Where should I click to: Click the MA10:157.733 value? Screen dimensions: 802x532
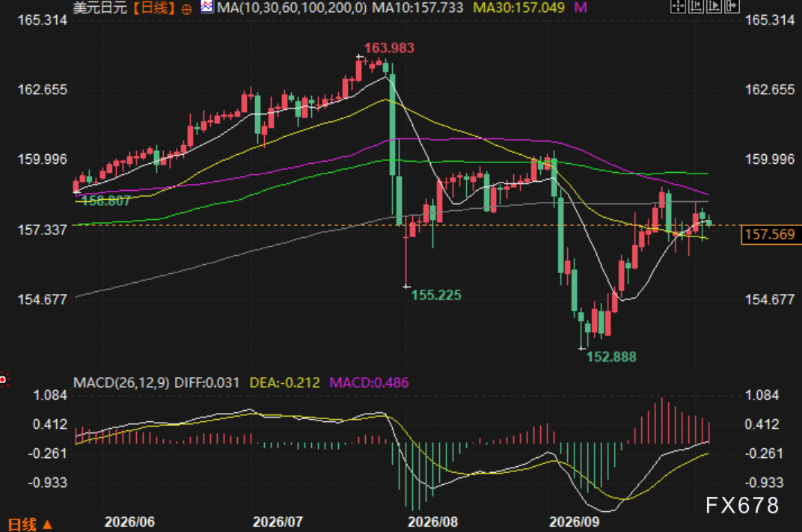[417, 7]
